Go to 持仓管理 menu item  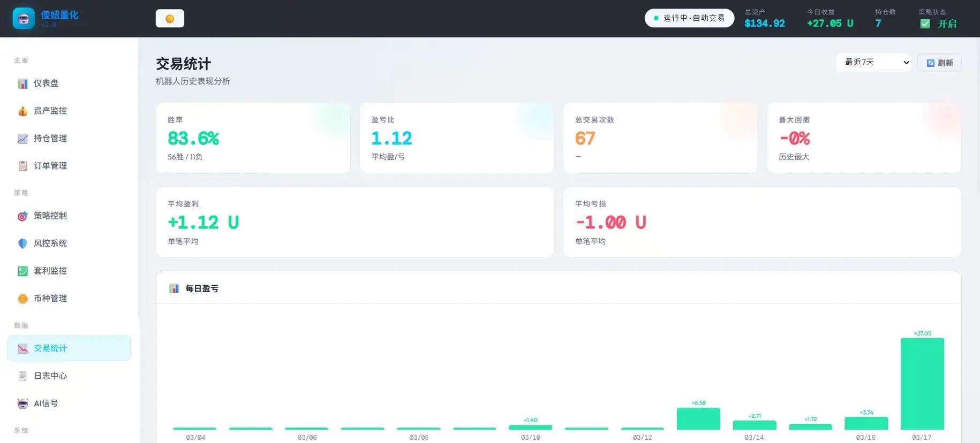[69, 139]
